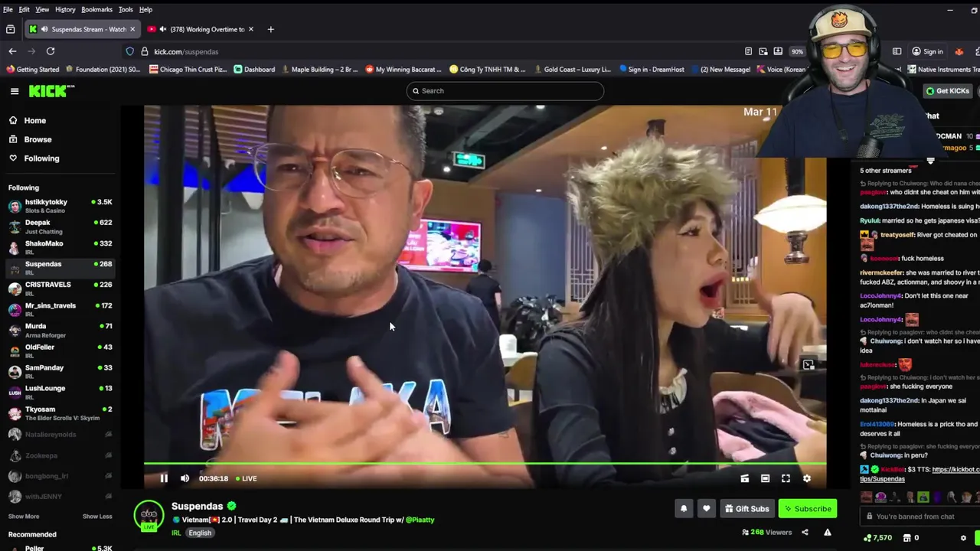Open the browser Edit menu
Image resolution: width=980 pixels, height=551 pixels.
[24, 9]
